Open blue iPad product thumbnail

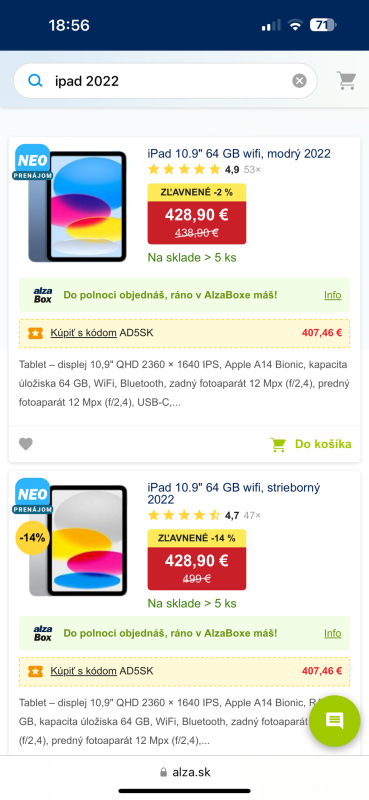(77, 206)
